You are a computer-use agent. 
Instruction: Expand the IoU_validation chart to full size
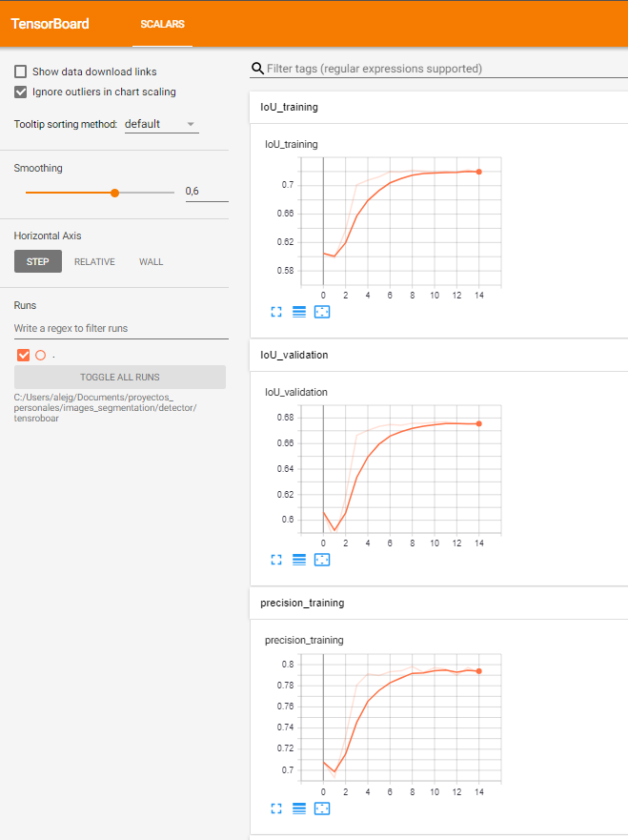(276, 560)
